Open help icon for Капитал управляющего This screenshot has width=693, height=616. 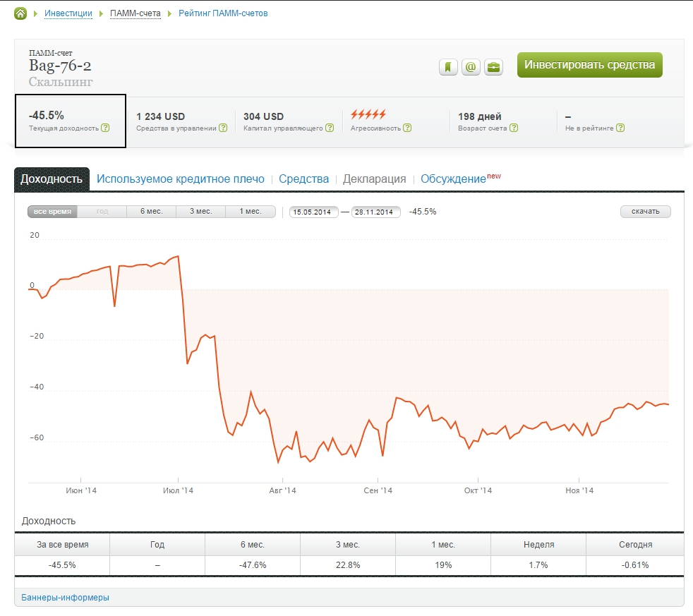(330, 128)
